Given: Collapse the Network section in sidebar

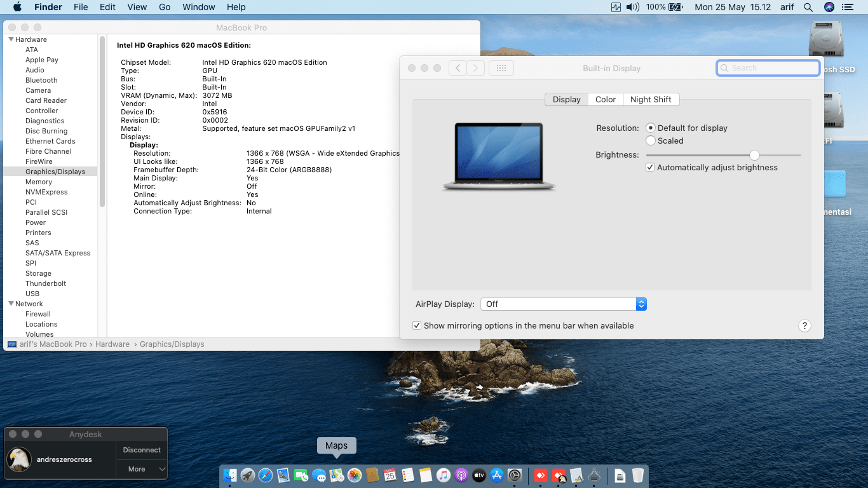Looking at the screenshot, I should (11, 304).
